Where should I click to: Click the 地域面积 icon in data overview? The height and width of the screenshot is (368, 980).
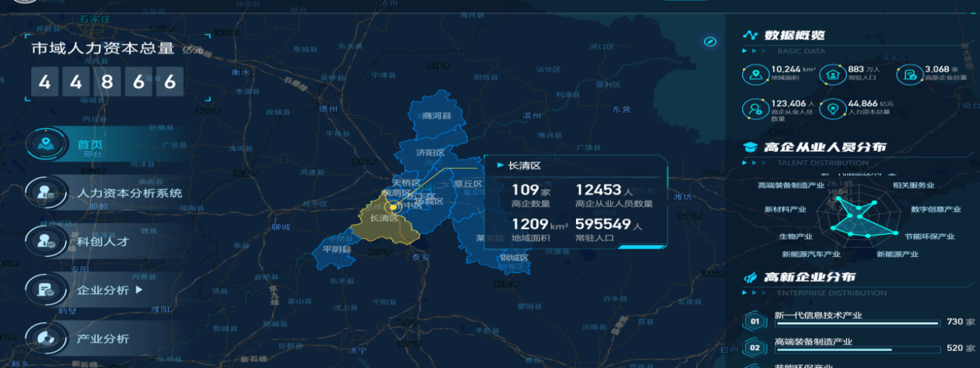coord(755,76)
